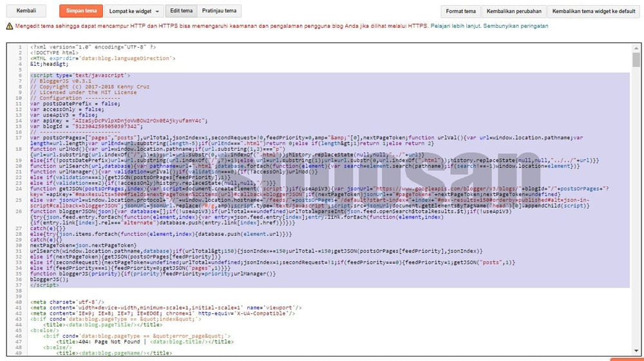This screenshot has width=644, height=361.
Task: Click the meta charset='utf-8' line
Action: pos(67,302)
